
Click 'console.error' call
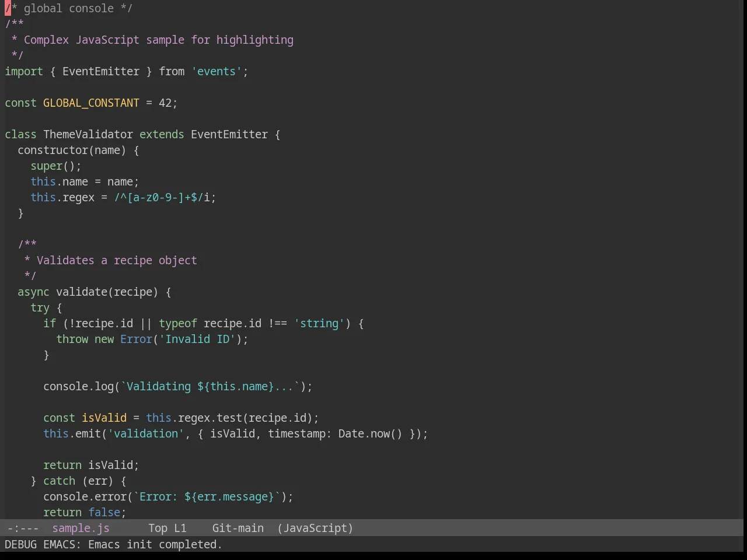[85, 496]
